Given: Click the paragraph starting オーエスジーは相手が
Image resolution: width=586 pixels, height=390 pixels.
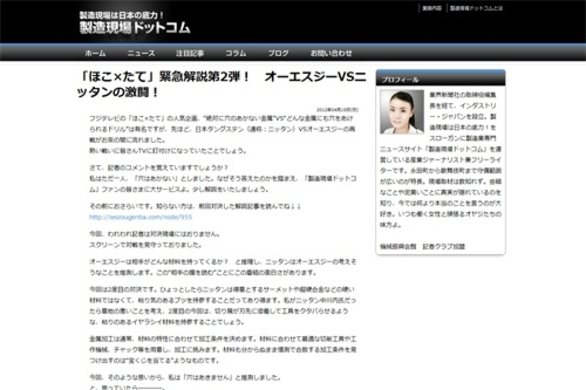Looking at the screenshot, I should (x=223, y=267).
